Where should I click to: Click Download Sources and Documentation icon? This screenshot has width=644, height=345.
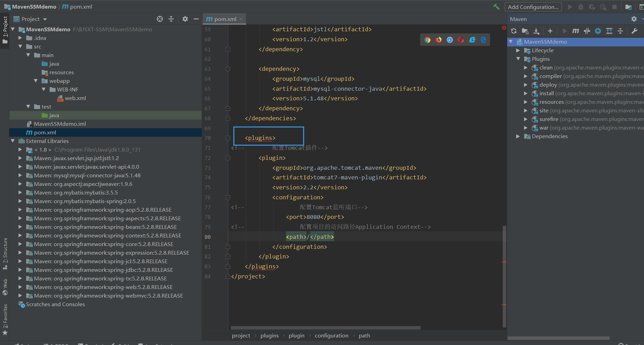pyautogui.click(x=536, y=31)
